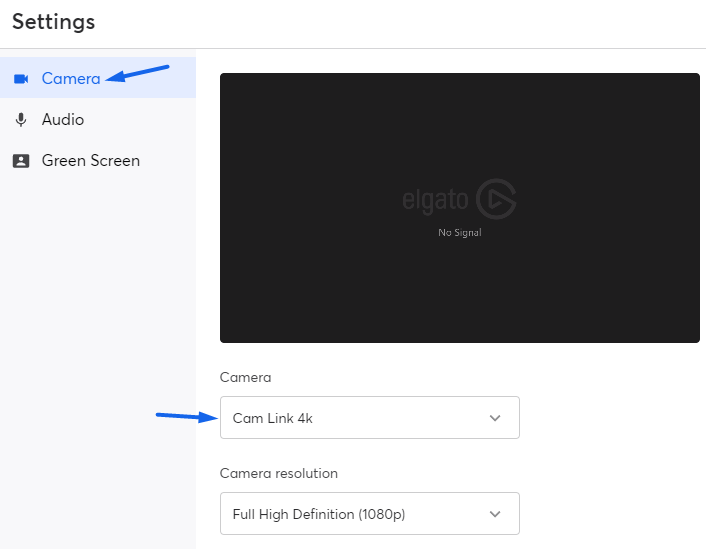Screen dimensions: 706x549
Task: Switch to the Audio settings tab
Action: [x=98, y=119]
